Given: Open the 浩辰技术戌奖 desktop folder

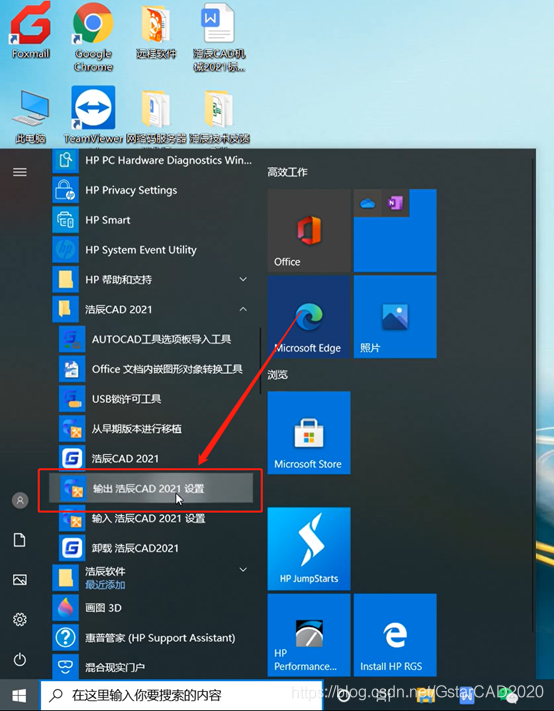Looking at the screenshot, I should [x=219, y=117].
